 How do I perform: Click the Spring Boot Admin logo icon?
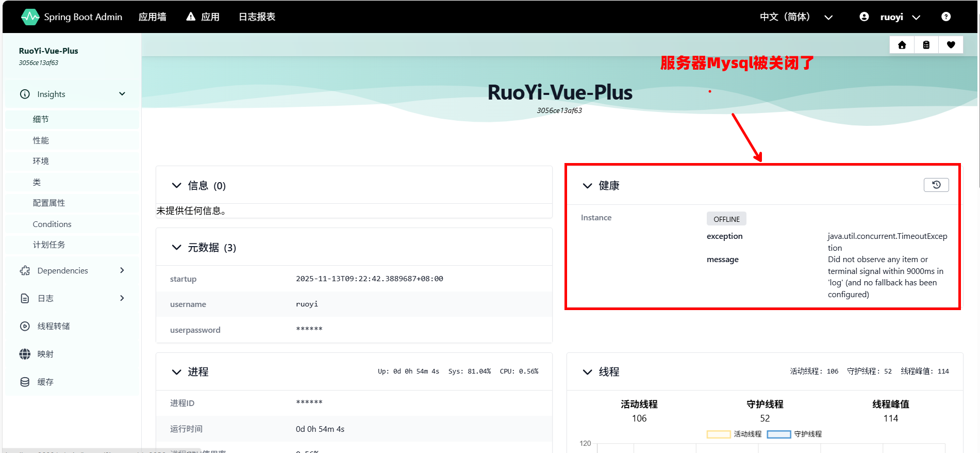[x=30, y=17]
